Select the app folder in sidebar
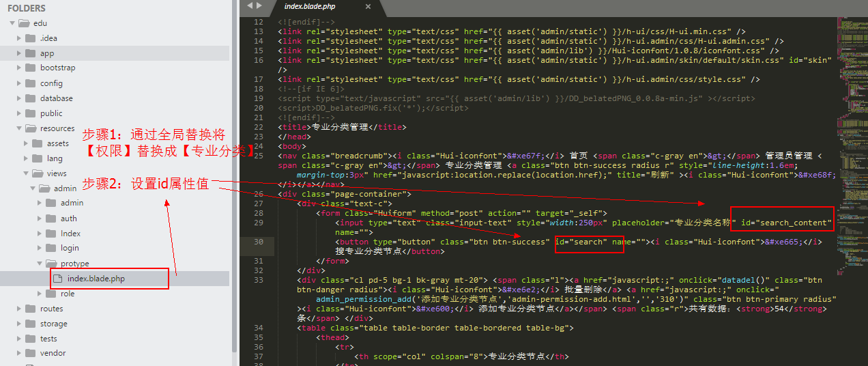The width and height of the screenshot is (868, 366). point(47,53)
